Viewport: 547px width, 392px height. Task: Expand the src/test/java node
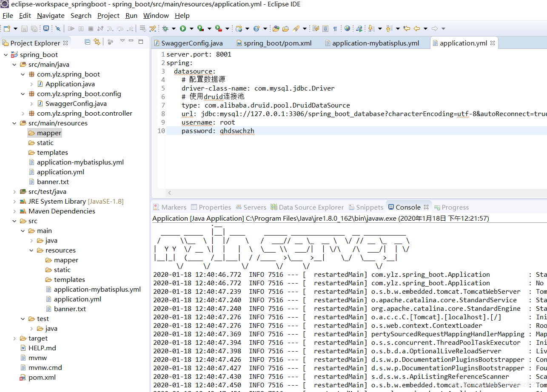coord(14,191)
